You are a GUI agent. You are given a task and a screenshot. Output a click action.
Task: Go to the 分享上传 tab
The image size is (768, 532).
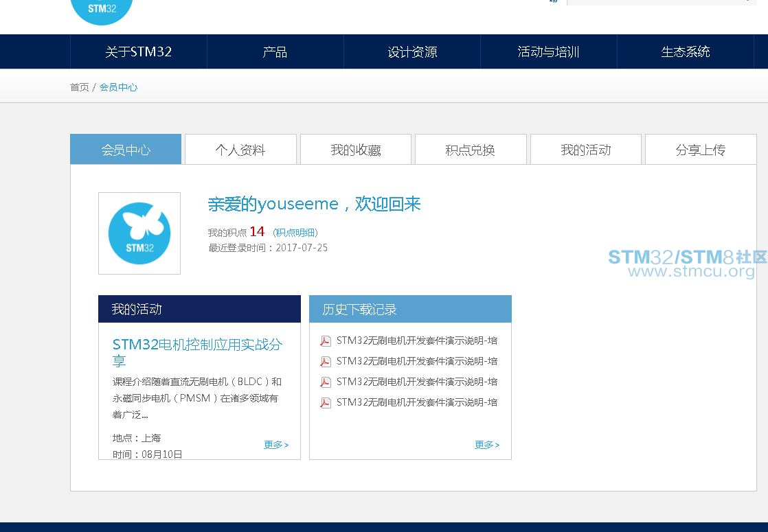click(x=700, y=150)
